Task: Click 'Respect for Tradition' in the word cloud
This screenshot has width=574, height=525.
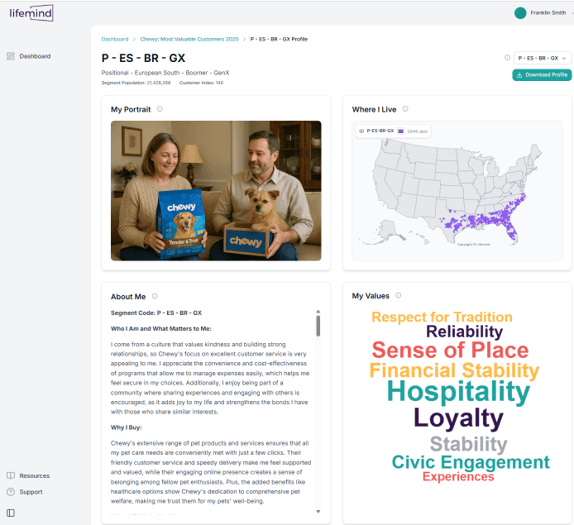Action: (x=442, y=317)
